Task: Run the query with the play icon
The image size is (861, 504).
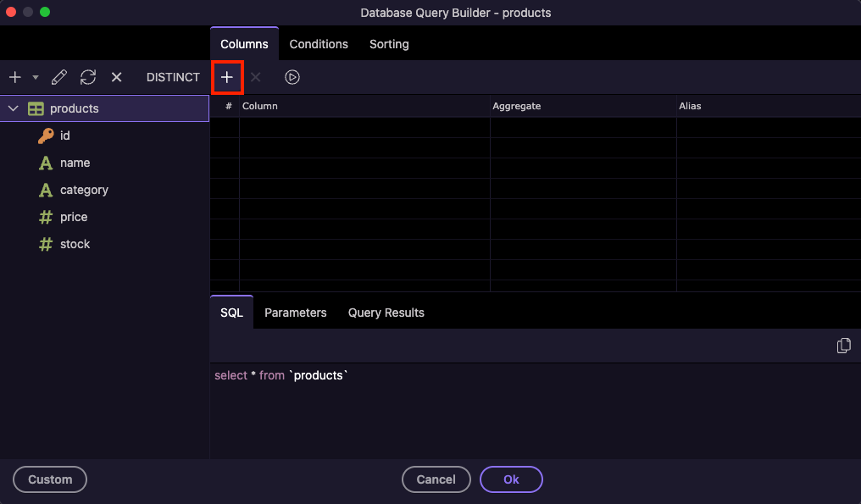Action: (292, 77)
